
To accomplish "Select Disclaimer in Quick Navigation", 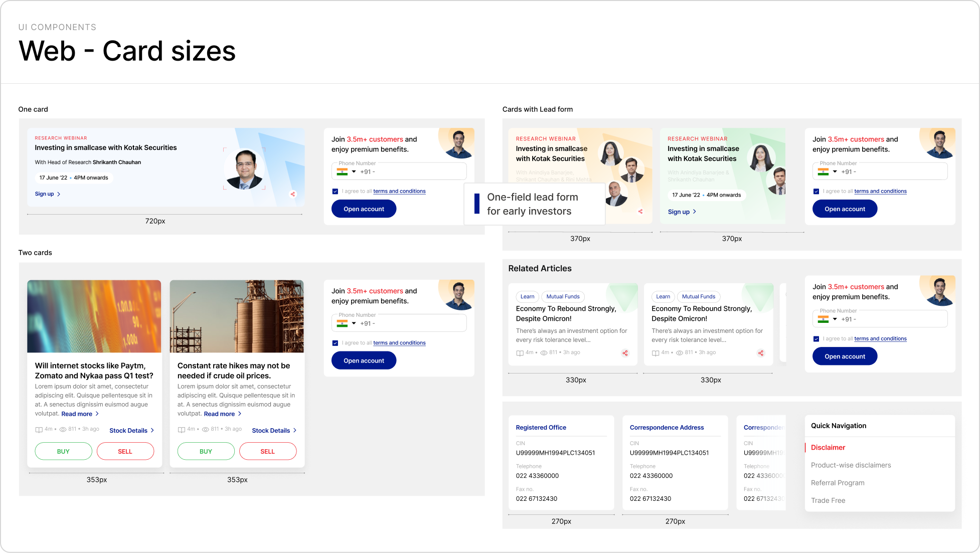I will tap(828, 447).
